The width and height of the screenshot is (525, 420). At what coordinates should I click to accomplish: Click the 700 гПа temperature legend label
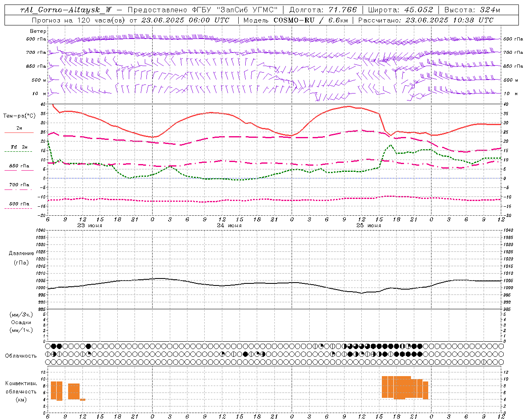coord(19,185)
